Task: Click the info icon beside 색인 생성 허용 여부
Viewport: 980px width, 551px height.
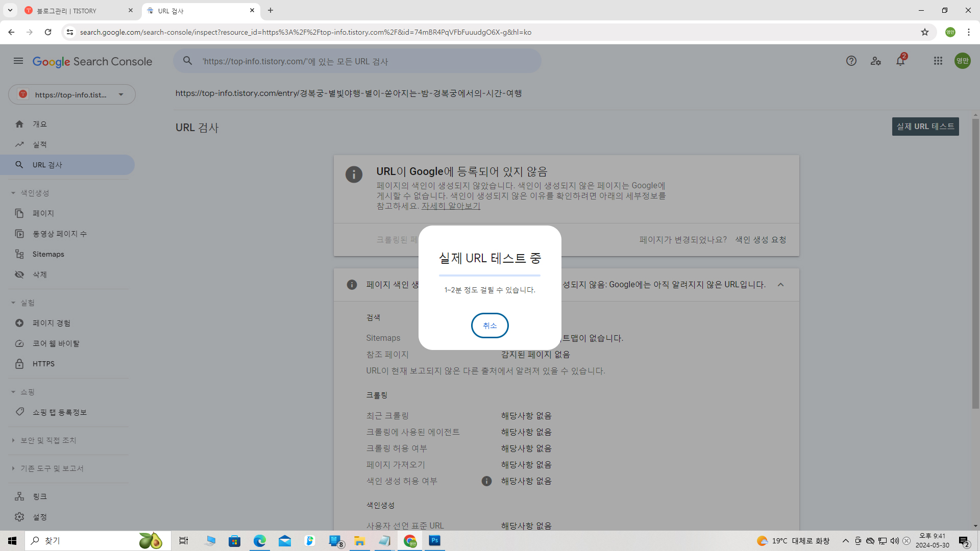Action: click(x=486, y=481)
